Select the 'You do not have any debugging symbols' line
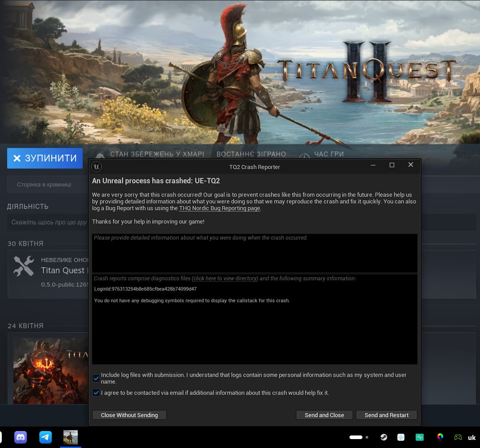This screenshot has height=448, width=480. point(192,301)
